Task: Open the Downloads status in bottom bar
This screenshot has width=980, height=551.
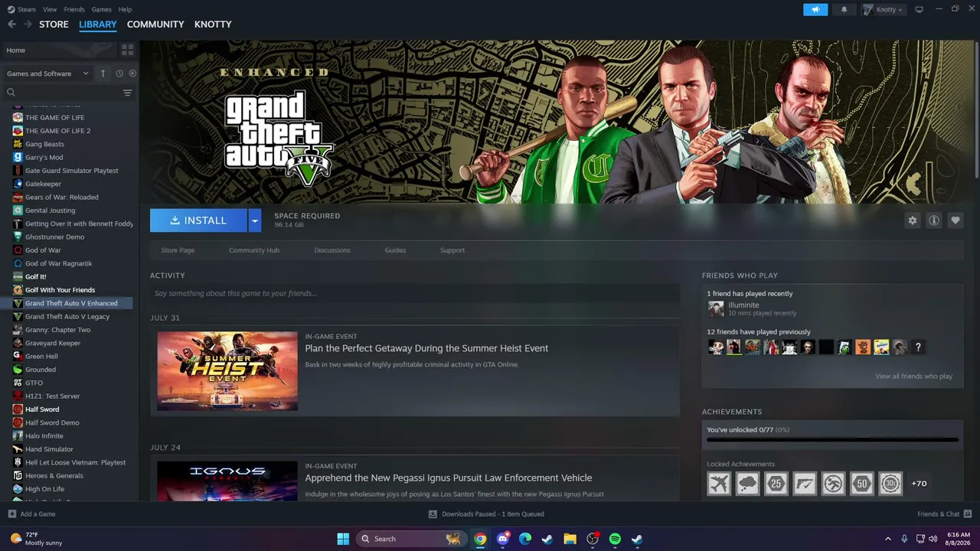Action: [487, 514]
